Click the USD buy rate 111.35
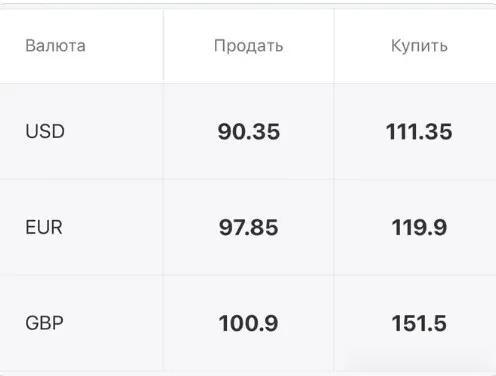The height and width of the screenshot is (376, 496). click(x=419, y=131)
